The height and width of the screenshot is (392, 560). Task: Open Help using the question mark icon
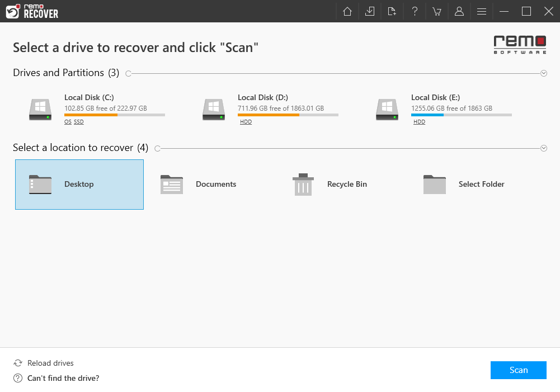(414, 11)
